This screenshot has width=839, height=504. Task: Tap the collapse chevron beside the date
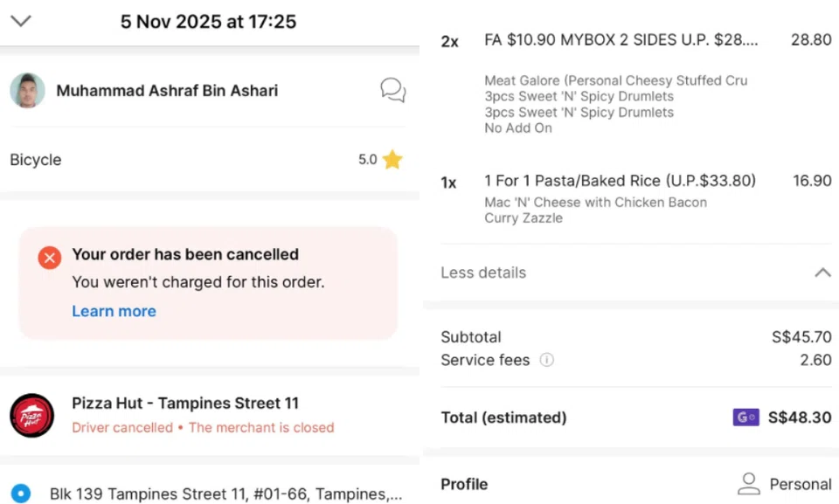21,21
